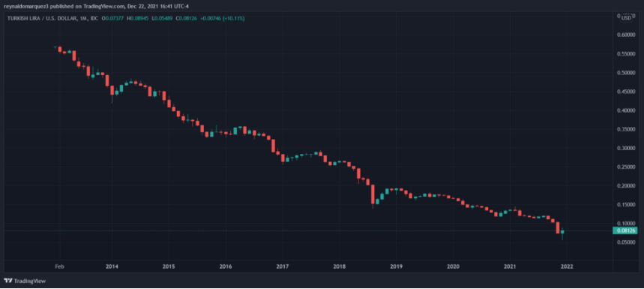Select the 0.08126 current price label
Viewport: 644px width, 289px height.
coord(625,230)
